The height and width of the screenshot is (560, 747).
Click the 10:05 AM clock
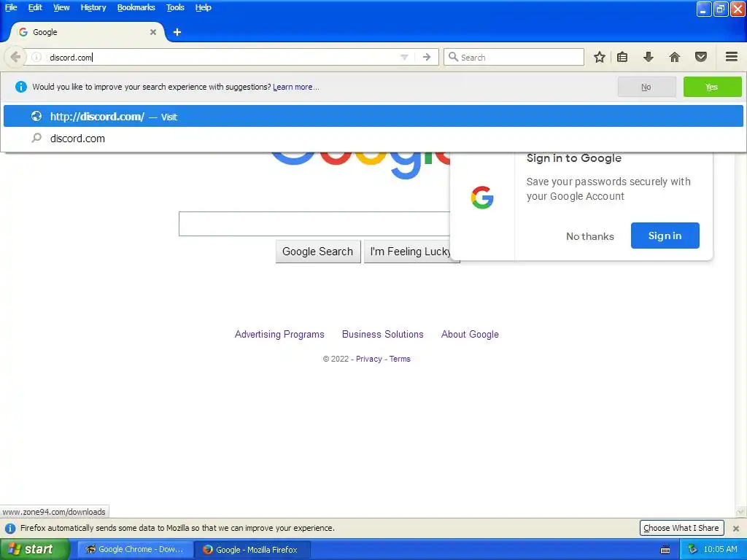(720, 550)
